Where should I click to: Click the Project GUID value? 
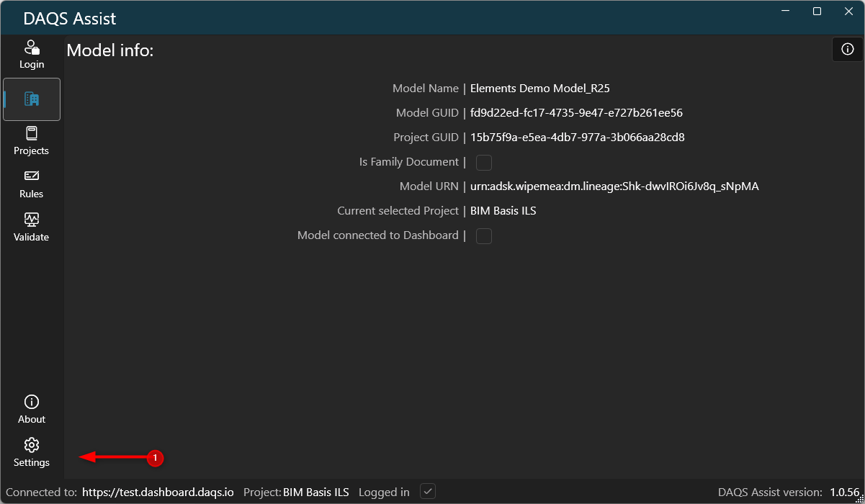click(577, 138)
